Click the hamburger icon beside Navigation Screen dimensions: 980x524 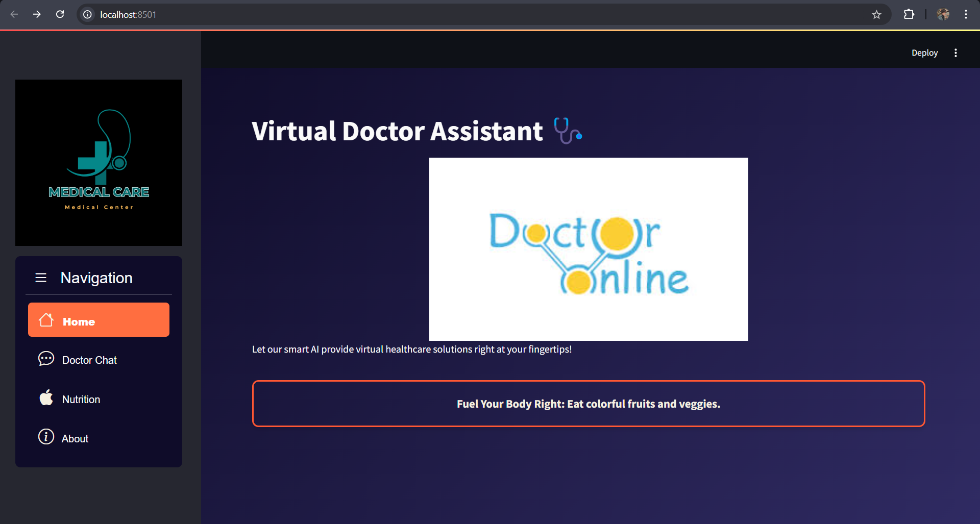[x=41, y=278]
